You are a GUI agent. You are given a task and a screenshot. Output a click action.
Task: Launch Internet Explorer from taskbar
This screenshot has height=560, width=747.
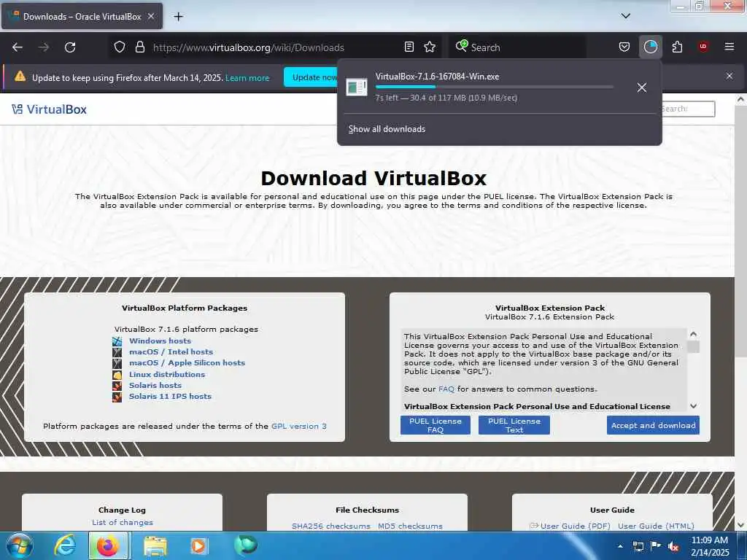tap(64, 545)
